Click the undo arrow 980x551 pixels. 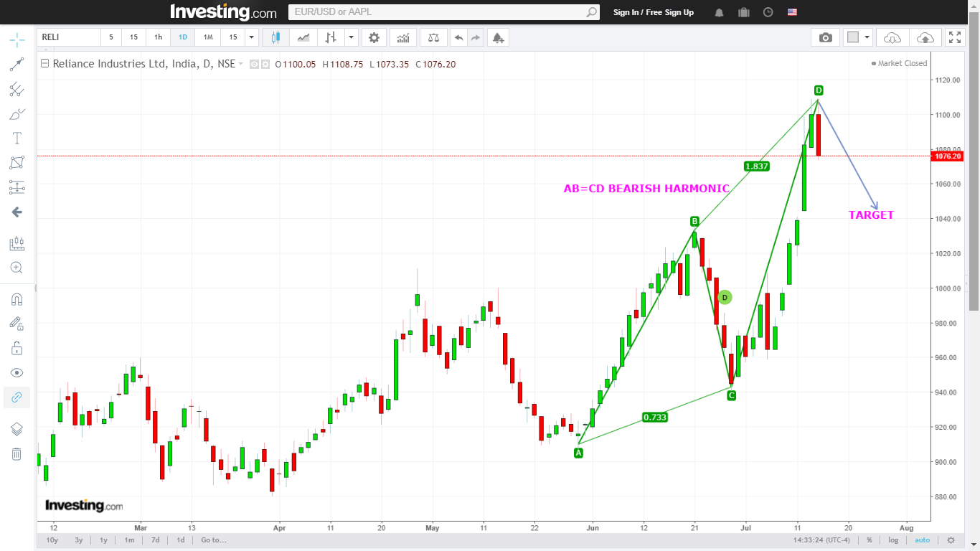[x=458, y=37]
